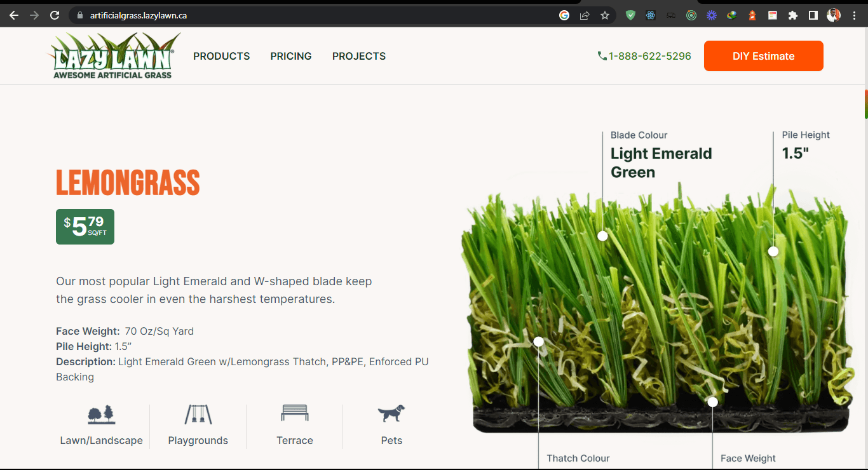Viewport: 868px width, 470px height.
Task: Click the 'Lawn/Landscape' caption text
Action: pos(102,440)
